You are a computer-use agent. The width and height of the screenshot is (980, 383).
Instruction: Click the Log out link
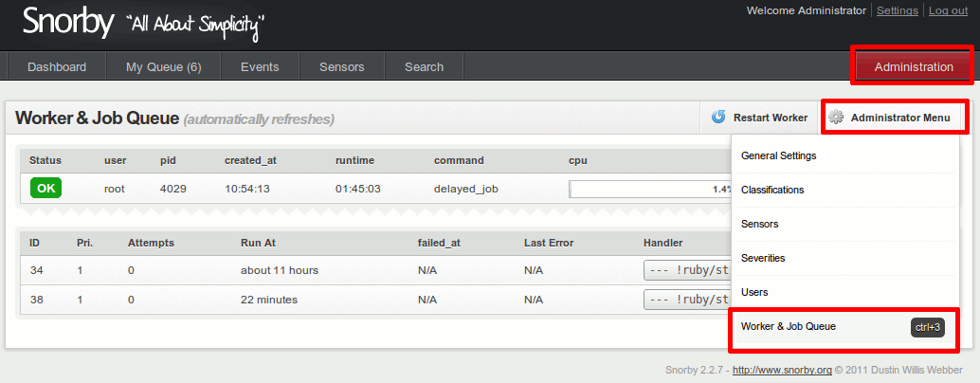[x=948, y=10]
